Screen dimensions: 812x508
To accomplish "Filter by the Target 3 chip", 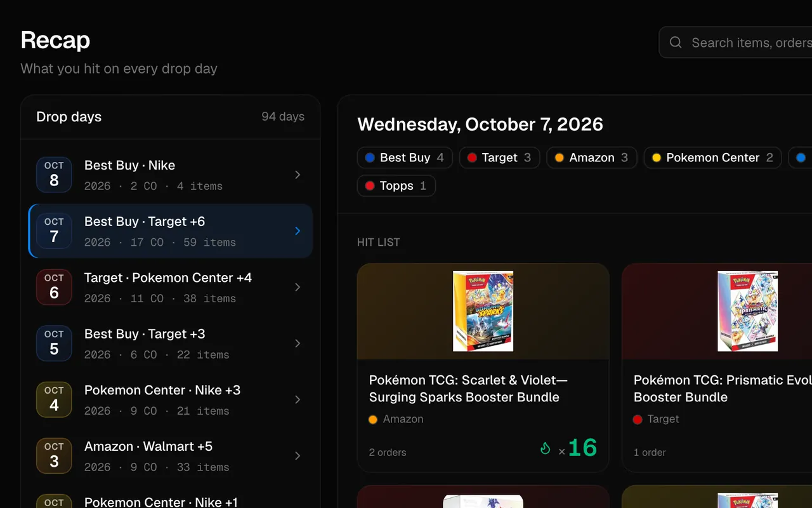I will click(x=499, y=157).
